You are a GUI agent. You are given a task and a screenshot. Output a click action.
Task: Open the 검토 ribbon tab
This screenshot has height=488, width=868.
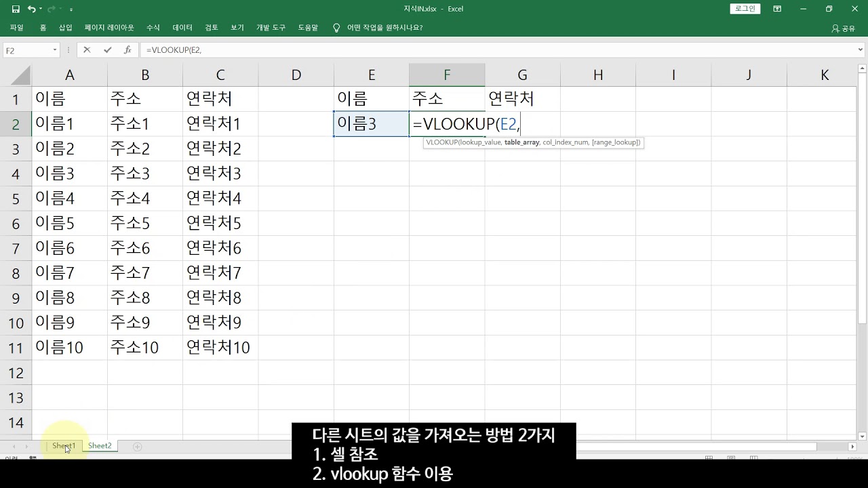tap(212, 28)
